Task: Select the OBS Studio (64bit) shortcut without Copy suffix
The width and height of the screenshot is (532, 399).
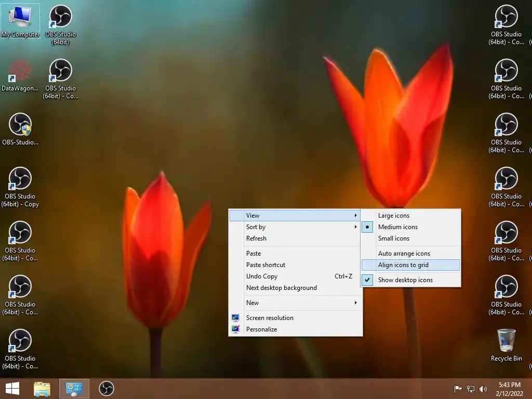Action: pos(60,25)
